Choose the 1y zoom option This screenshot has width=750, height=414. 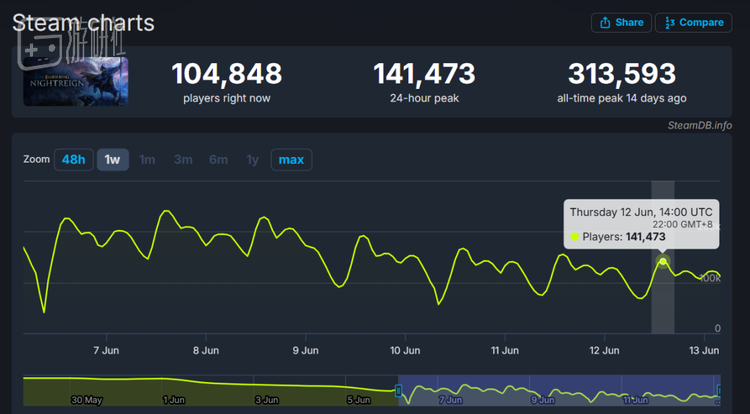252,160
